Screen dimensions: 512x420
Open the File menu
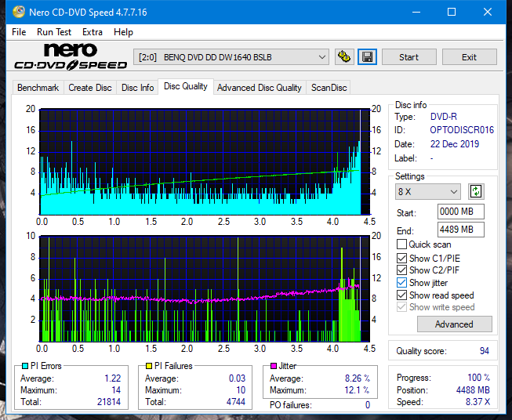tap(19, 32)
